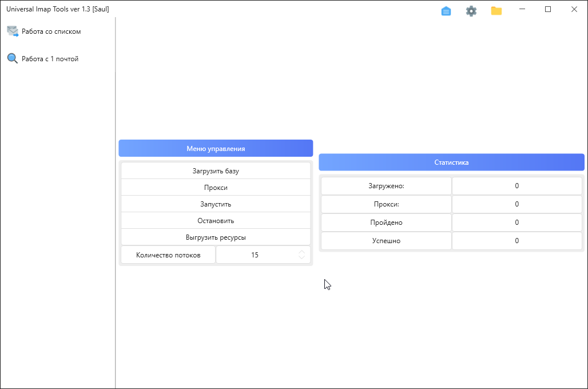Switch to Работа с 1 почтой section
This screenshot has width=588, height=389.
click(x=50, y=59)
